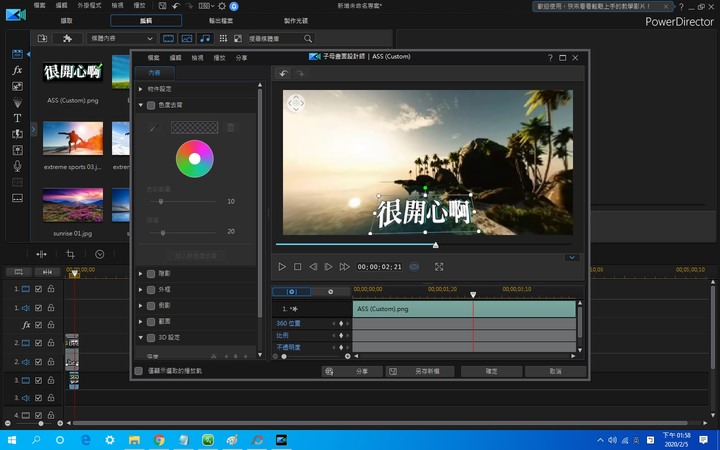
Task: Switch to the 擷取 capture tab
Action: pos(67,21)
